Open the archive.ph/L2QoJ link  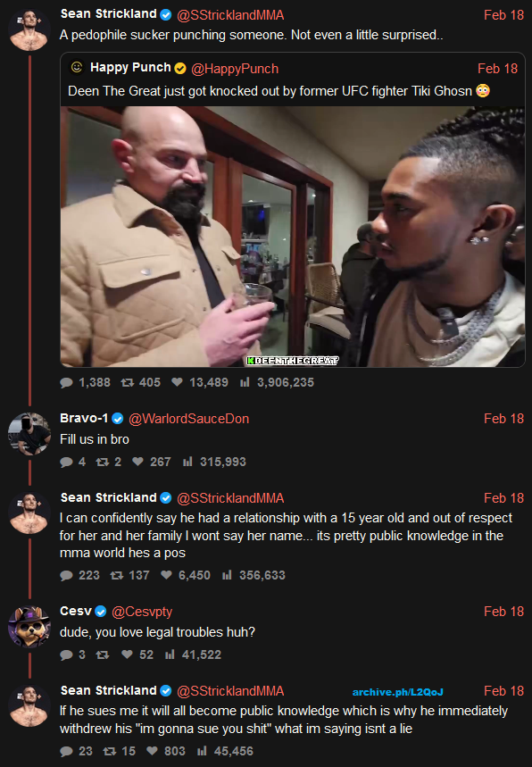click(x=397, y=692)
